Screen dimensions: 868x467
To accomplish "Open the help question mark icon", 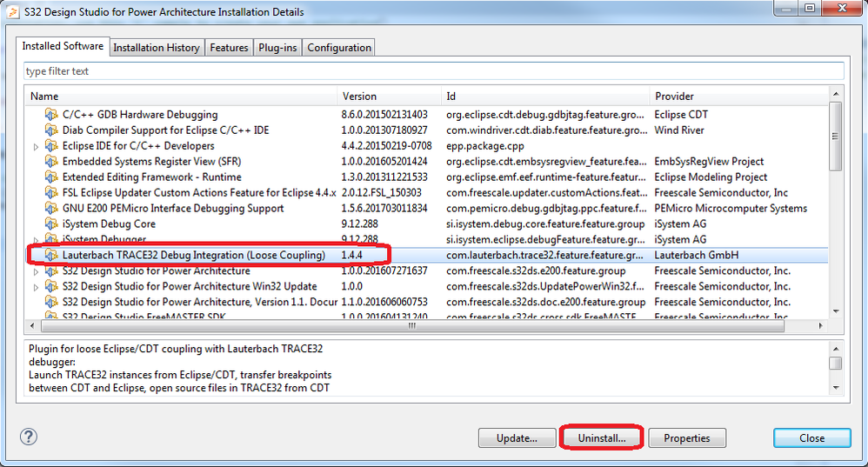I will [29, 437].
